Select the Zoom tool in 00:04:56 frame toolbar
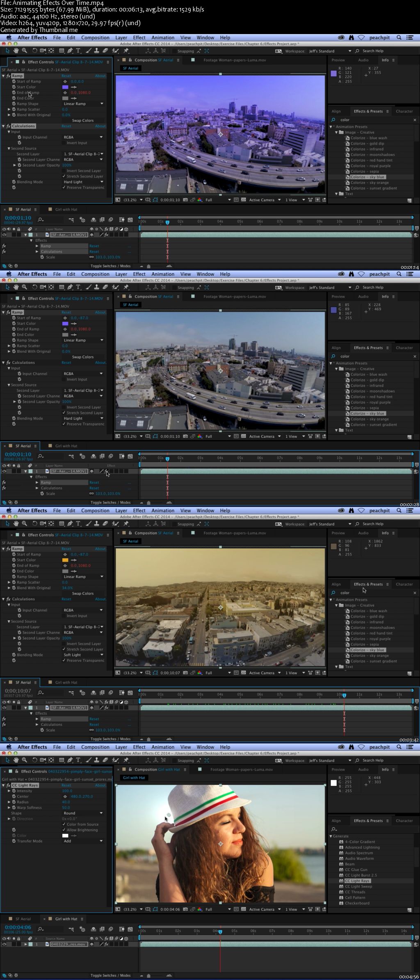This screenshot has height=980, width=420. point(25,760)
